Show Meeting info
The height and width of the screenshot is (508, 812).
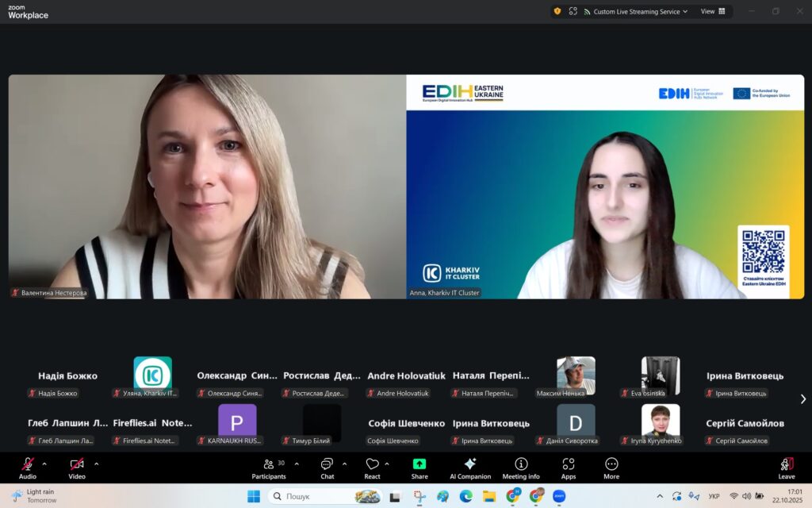click(521, 464)
